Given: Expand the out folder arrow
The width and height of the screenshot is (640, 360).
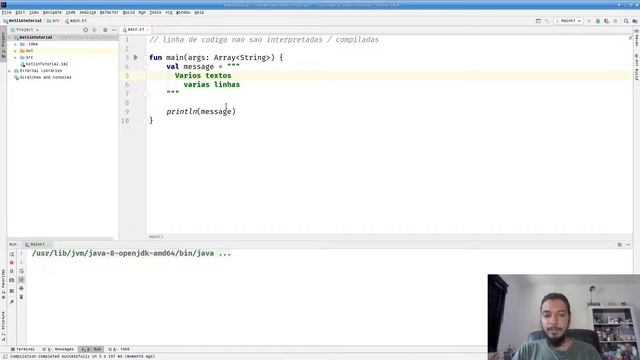Looking at the screenshot, I should pyautogui.click(x=16, y=51).
